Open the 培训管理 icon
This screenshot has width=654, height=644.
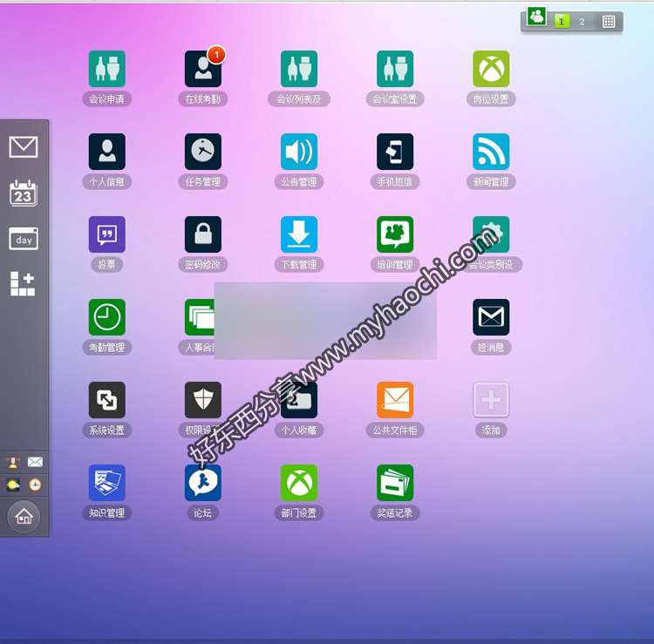click(395, 234)
